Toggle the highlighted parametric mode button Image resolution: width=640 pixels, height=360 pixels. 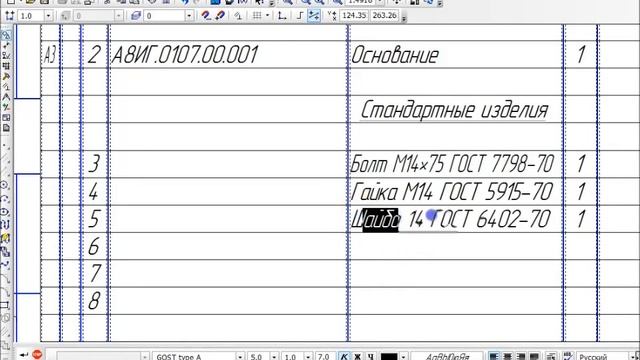tap(313, 16)
